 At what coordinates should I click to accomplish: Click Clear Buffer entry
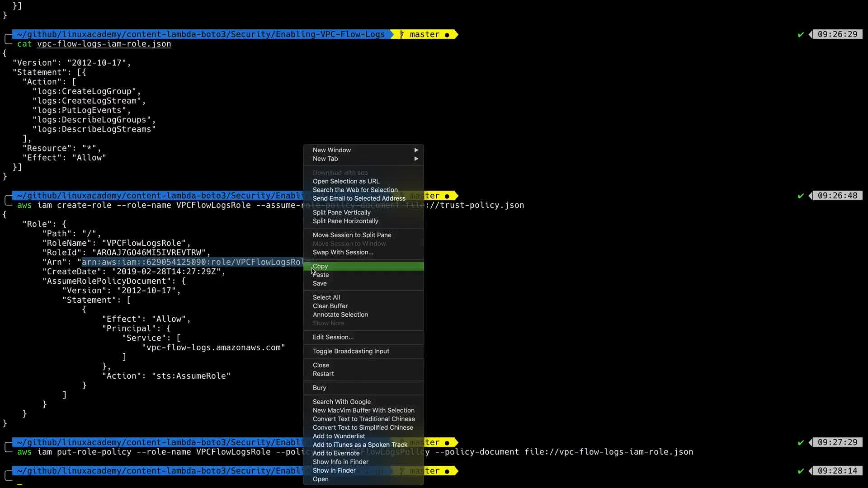(x=330, y=306)
